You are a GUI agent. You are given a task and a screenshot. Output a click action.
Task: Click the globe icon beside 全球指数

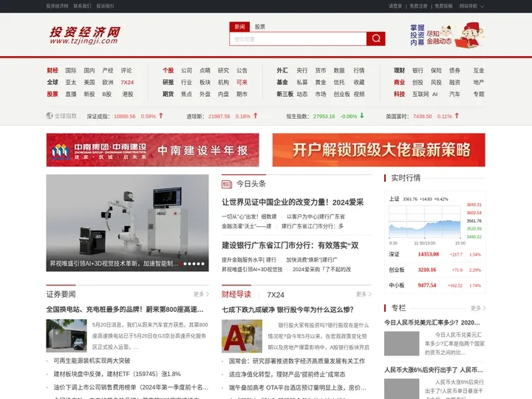click(50, 116)
